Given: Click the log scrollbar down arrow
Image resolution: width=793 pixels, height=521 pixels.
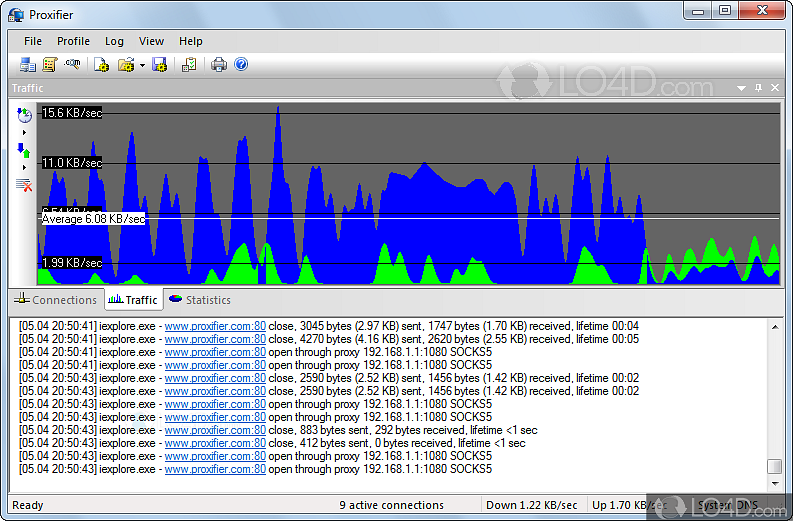Looking at the screenshot, I should coord(774,483).
